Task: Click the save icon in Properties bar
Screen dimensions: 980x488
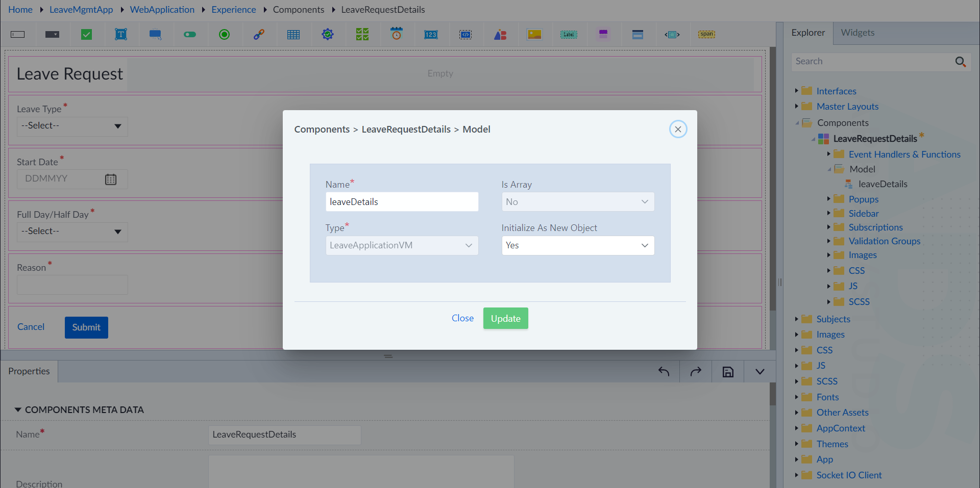Action: 728,372
